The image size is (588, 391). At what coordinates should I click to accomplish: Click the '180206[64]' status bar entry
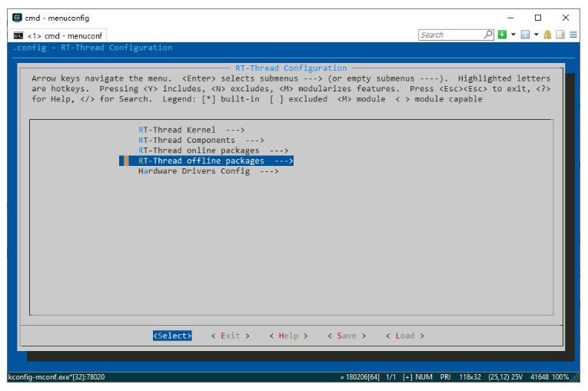[x=360, y=376]
